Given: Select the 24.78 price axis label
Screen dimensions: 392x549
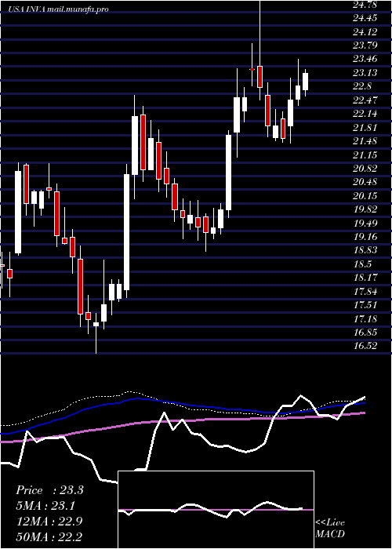Looking at the screenshot, I should tap(365, 5).
